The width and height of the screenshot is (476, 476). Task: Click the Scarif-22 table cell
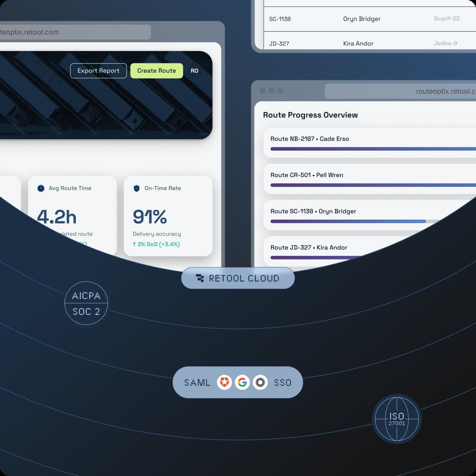click(447, 18)
